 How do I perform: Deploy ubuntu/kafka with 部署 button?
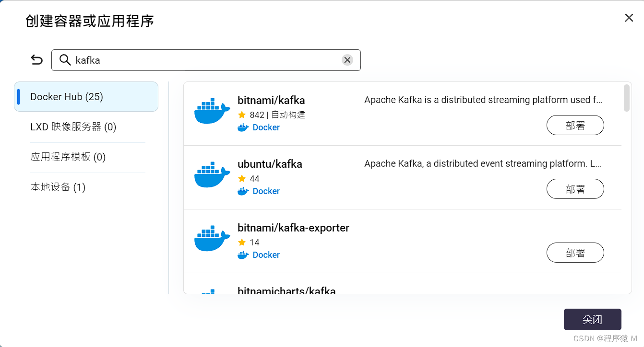[575, 189]
